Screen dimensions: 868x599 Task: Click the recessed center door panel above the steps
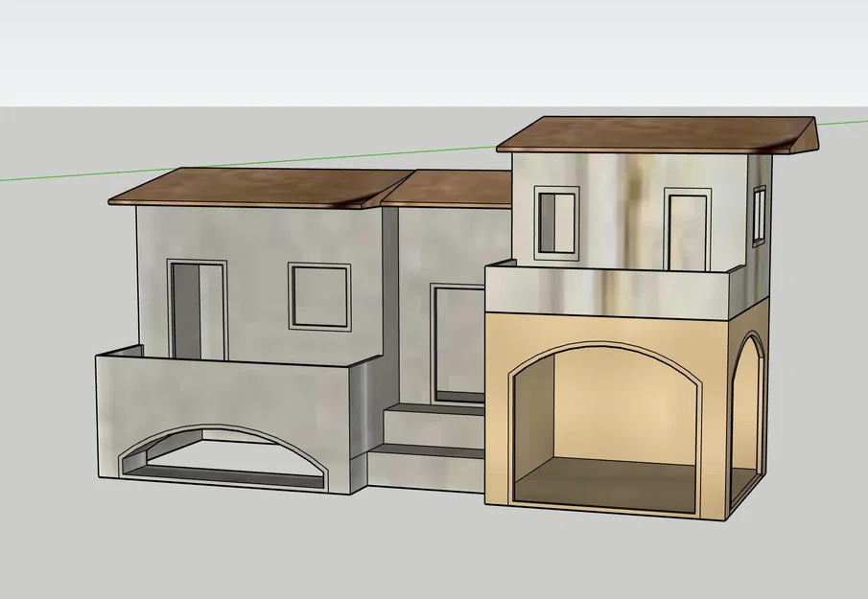[x=457, y=343]
